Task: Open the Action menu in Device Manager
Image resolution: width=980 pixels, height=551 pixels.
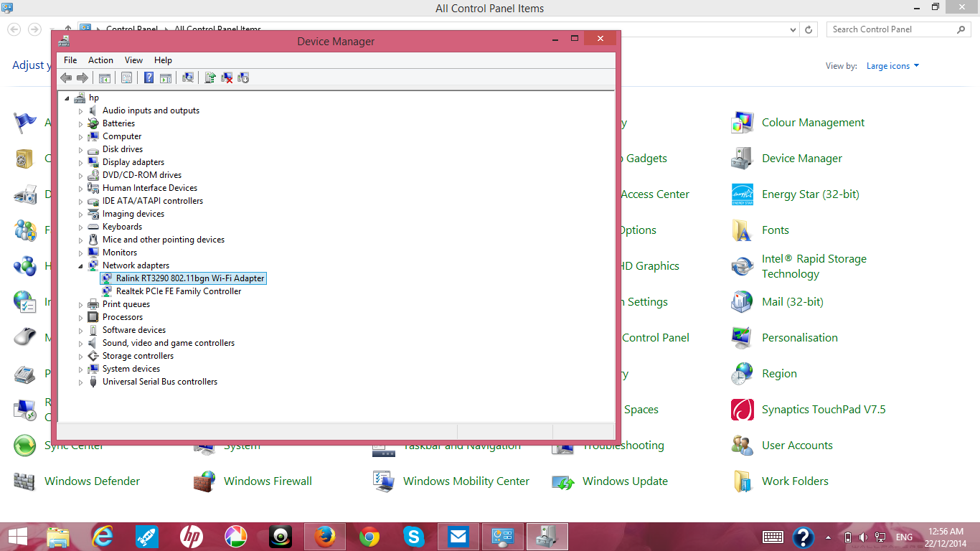Action: click(100, 60)
